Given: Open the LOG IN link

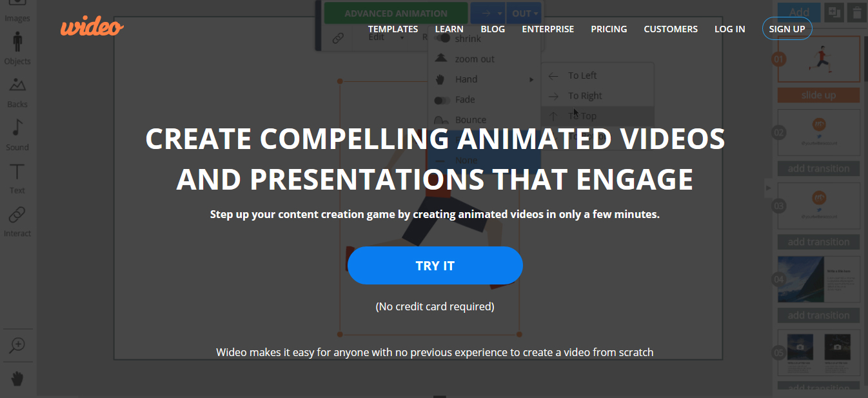Looking at the screenshot, I should tap(729, 29).
